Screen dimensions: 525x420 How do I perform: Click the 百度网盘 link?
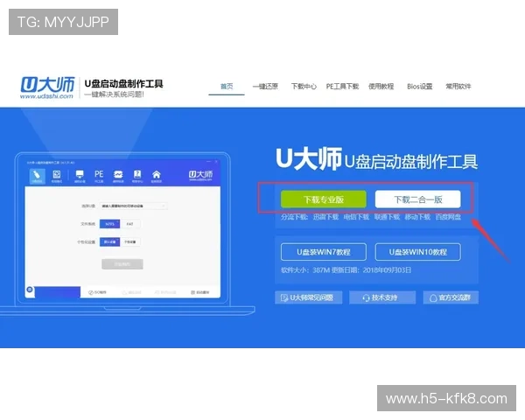click(x=448, y=217)
